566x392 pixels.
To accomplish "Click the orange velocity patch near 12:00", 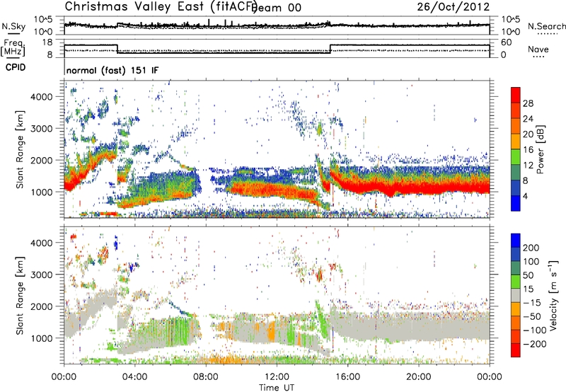I will [272, 330].
